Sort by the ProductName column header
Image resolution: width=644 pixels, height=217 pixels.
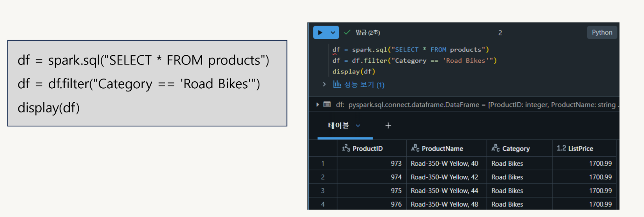[x=442, y=149]
